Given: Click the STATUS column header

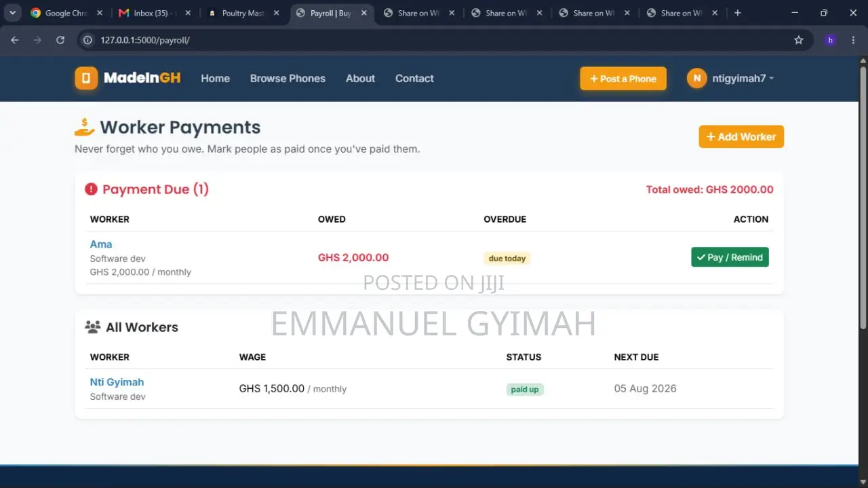Looking at the screenshot, I should click(x=524, y=357).
